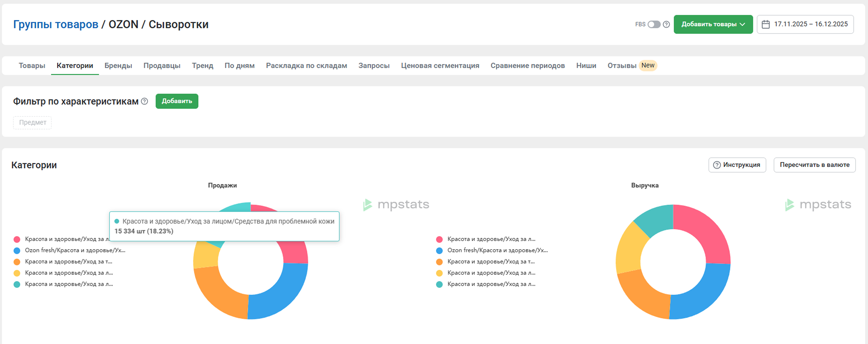
Task: Open help icon next to Фильтр по характеристикам
Action: pos(145,101)
